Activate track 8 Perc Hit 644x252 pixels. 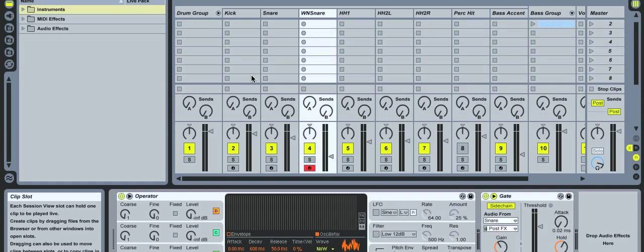(462, 148)
